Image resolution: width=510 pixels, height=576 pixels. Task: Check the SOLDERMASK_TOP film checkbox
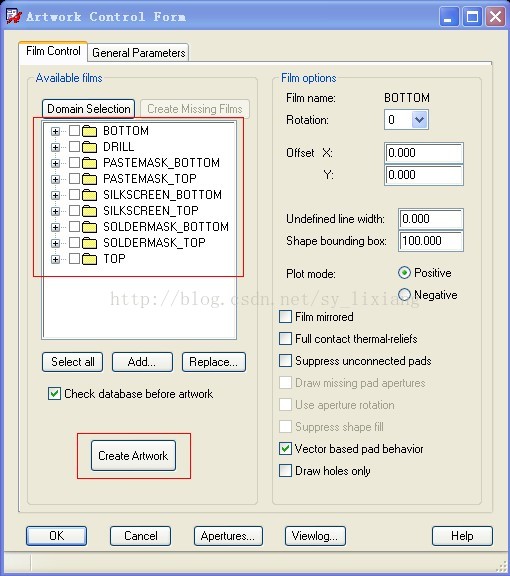(75, 242)
